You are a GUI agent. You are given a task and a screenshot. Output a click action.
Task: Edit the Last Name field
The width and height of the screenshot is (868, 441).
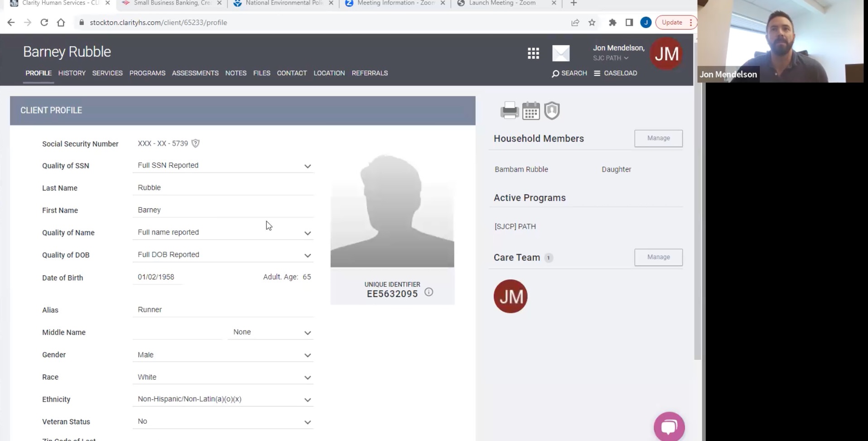pyautogui.click(x=223, y=187)
